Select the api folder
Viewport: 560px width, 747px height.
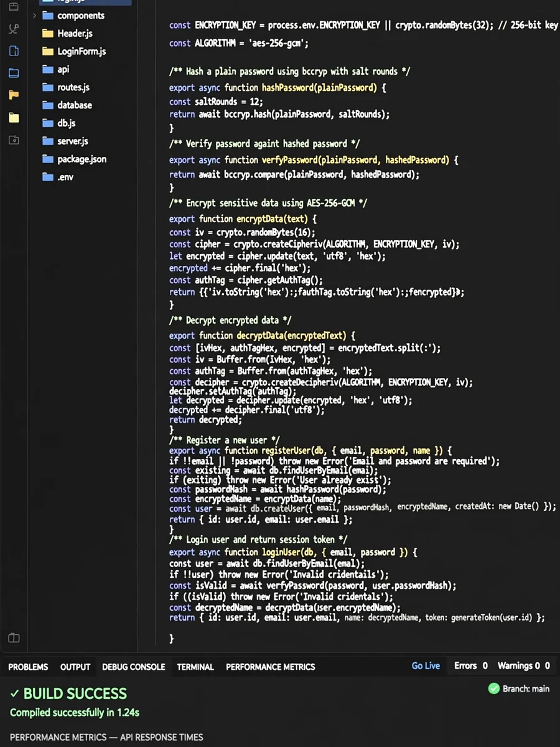(63, 70)
